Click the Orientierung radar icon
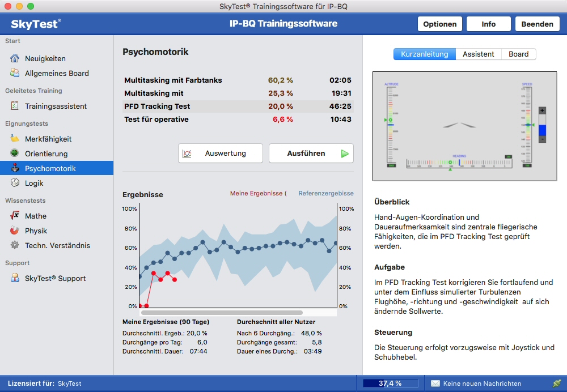Image resolution: width=567 pixels, height=392 pixels. 15,154
